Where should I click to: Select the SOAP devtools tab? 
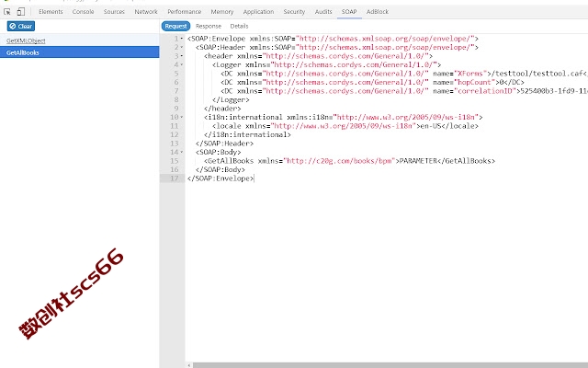tap(349, 12)
